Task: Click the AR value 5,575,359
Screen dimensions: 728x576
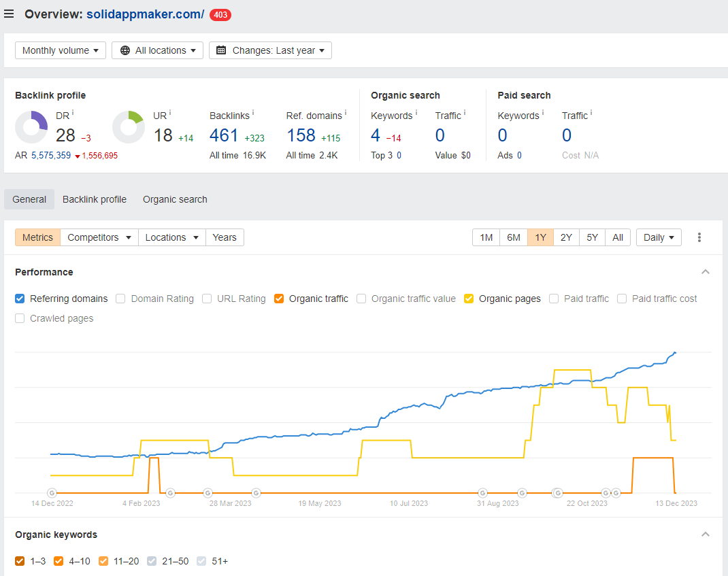Action: point(51,156)
